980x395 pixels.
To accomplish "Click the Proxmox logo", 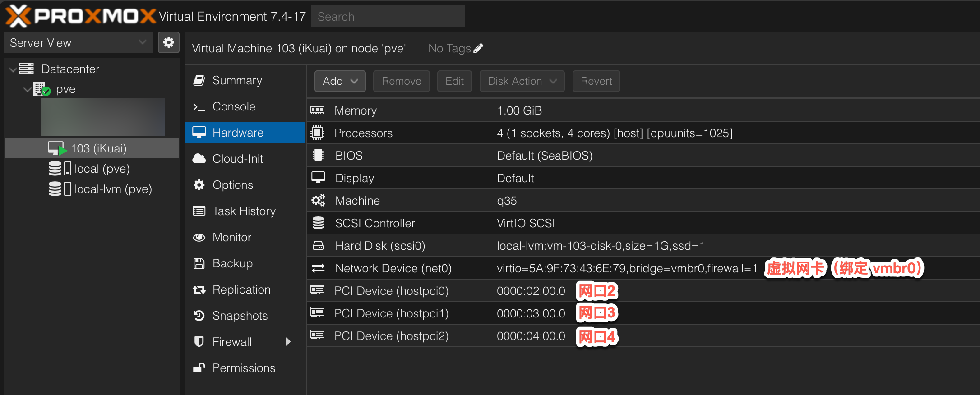I will 80,16.
